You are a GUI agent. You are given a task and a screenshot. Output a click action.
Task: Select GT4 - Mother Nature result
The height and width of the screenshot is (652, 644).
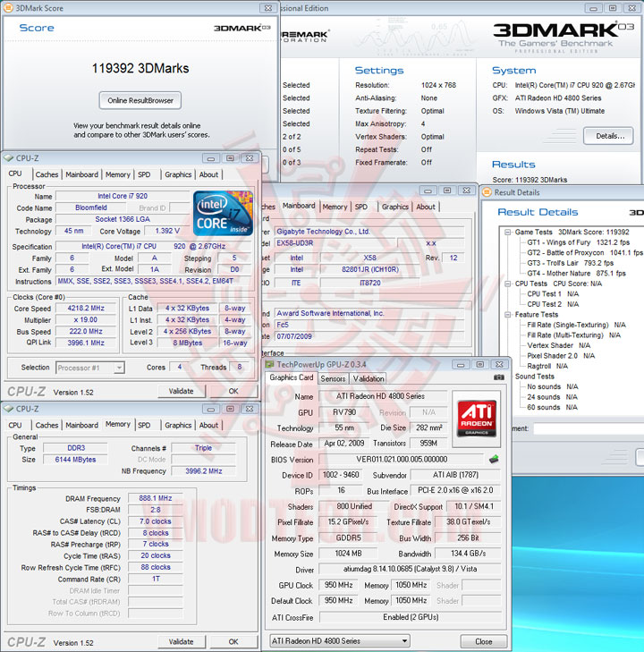(576, 274)
